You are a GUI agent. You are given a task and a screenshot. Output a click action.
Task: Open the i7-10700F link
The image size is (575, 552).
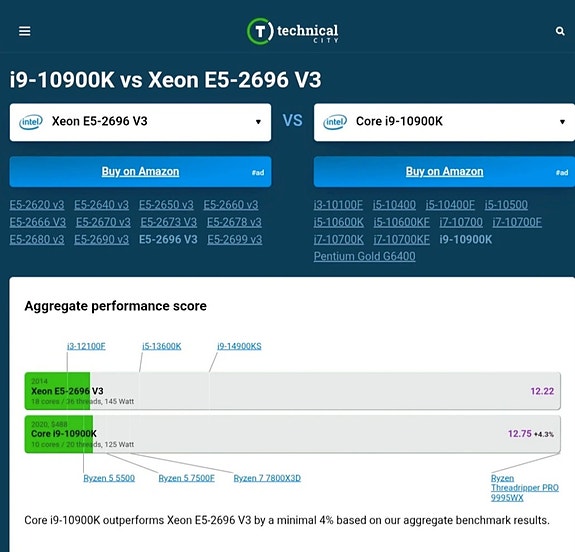[517, 222]
